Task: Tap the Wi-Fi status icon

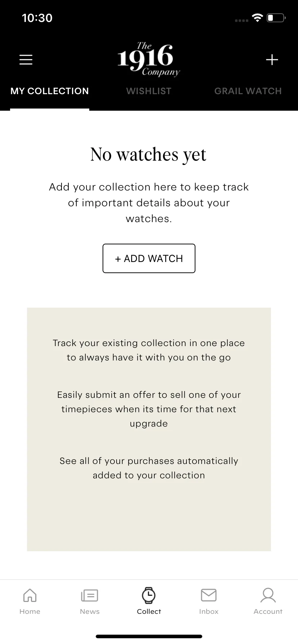Action: (257, 18)
